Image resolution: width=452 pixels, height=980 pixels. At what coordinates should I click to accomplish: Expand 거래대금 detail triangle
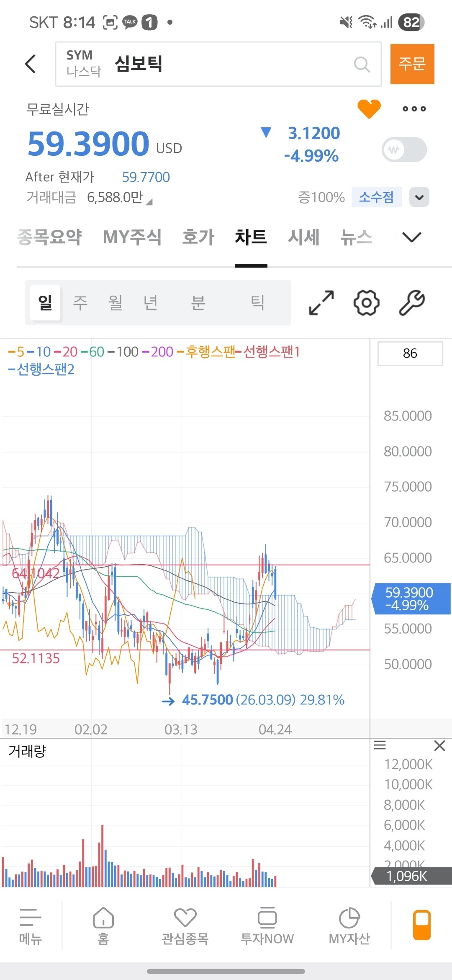click(149, 202)
